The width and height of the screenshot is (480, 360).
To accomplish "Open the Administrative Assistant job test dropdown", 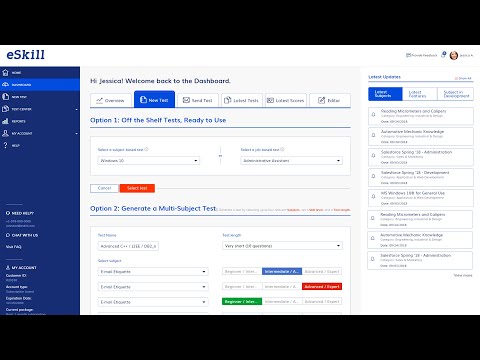I will coord(291,161).
